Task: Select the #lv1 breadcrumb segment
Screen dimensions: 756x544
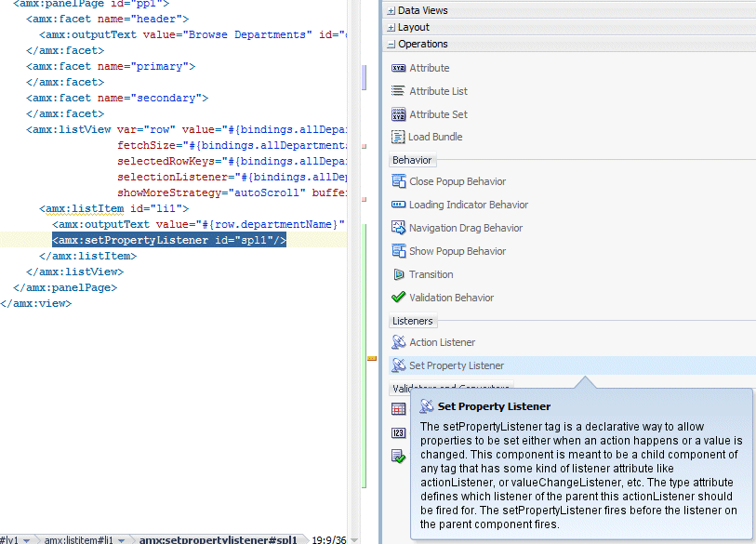Action: pyautogui.click(x=9, y=540)
